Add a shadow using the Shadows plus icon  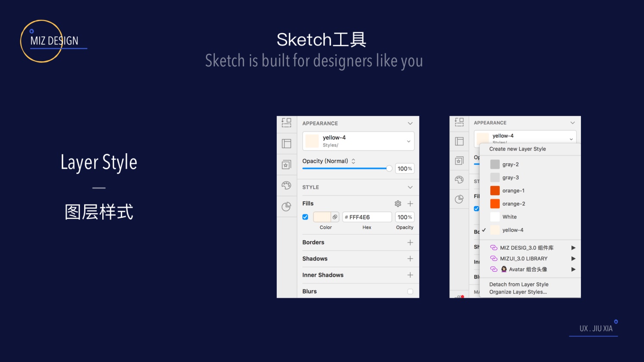click(x=410, y=259)
